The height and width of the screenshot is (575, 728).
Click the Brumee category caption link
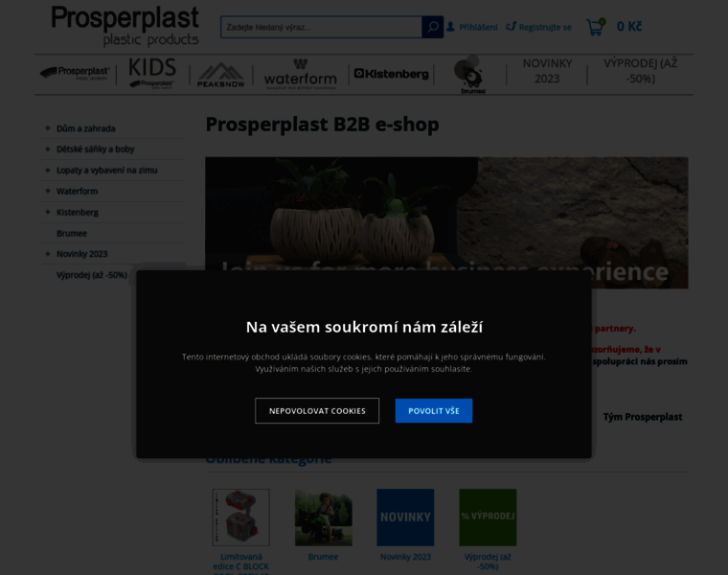323,557
